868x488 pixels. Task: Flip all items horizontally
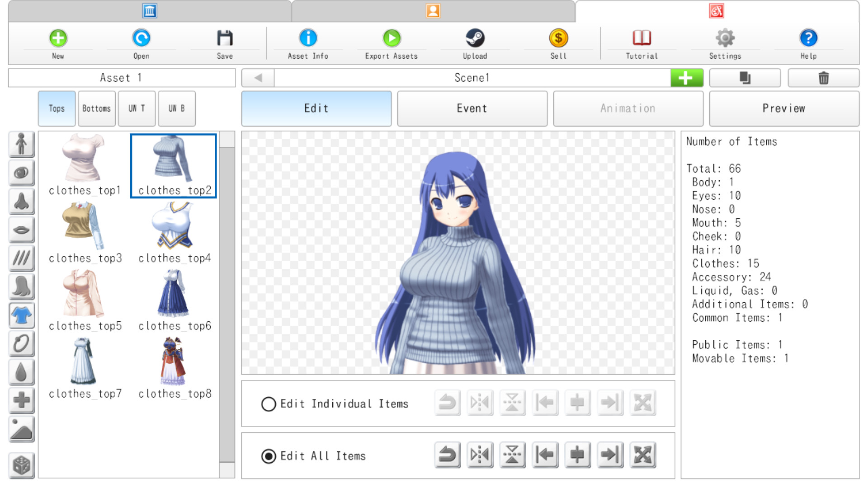tap(480, 455)
